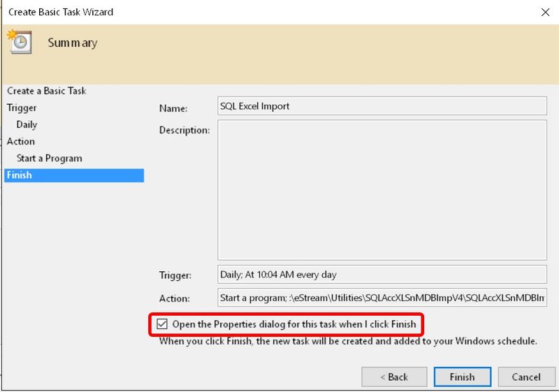
Task: Jump to the Action step in the sidebar
Action: (21, 141)
